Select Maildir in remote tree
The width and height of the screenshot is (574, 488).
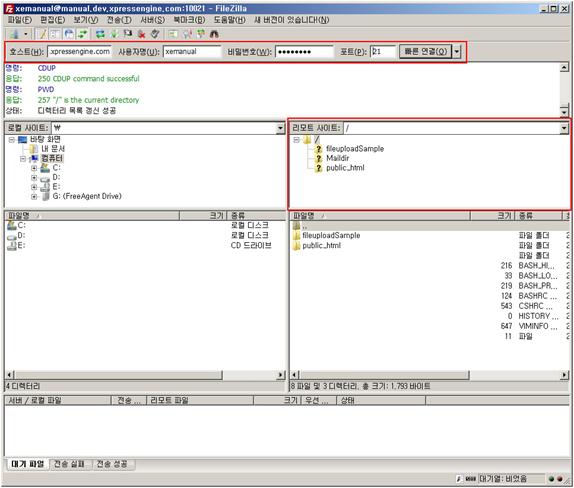338,158
